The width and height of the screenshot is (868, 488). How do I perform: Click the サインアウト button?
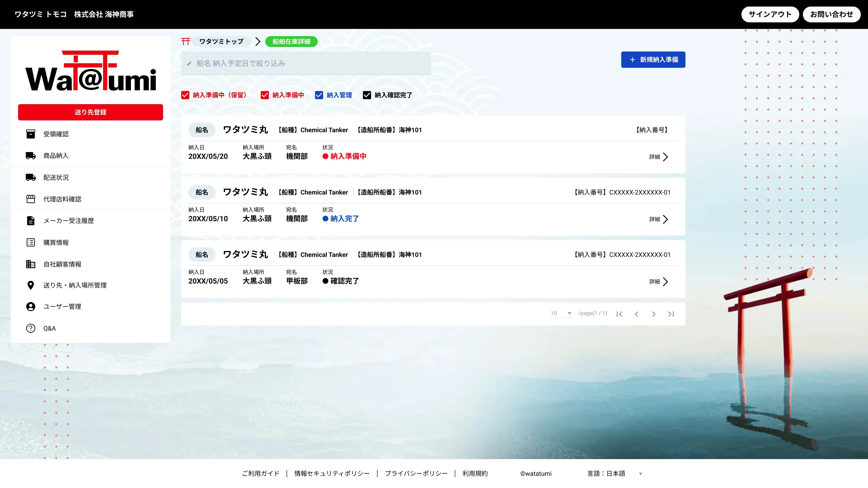pyautogui.click(x=770, y=14)
